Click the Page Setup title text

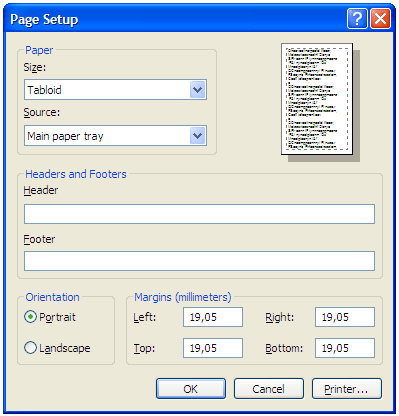44,20
